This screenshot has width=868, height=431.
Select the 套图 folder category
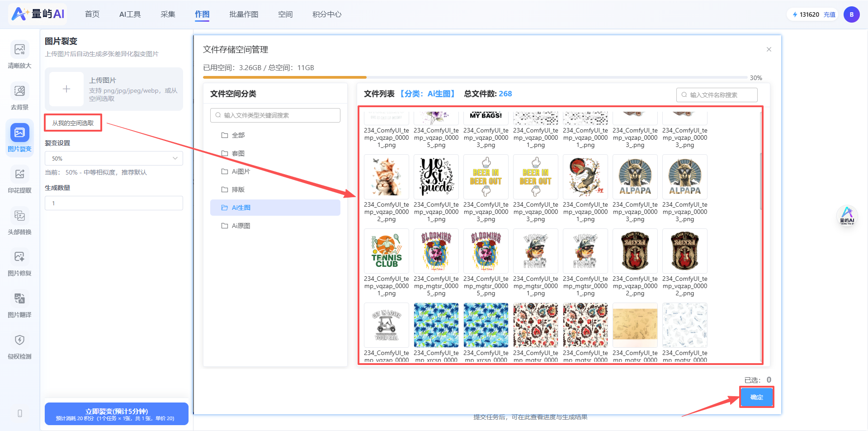[275, 153]
